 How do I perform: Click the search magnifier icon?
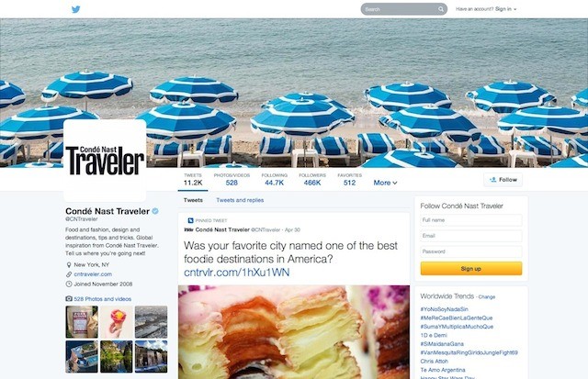point(441,9)
